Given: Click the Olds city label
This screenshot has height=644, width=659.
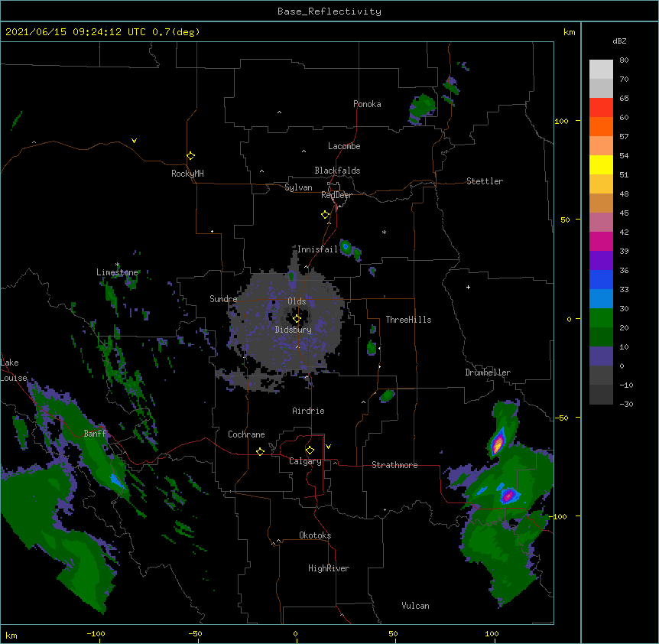Looking at the screenshot, I should pyautogui.click(x=297, y=301).
